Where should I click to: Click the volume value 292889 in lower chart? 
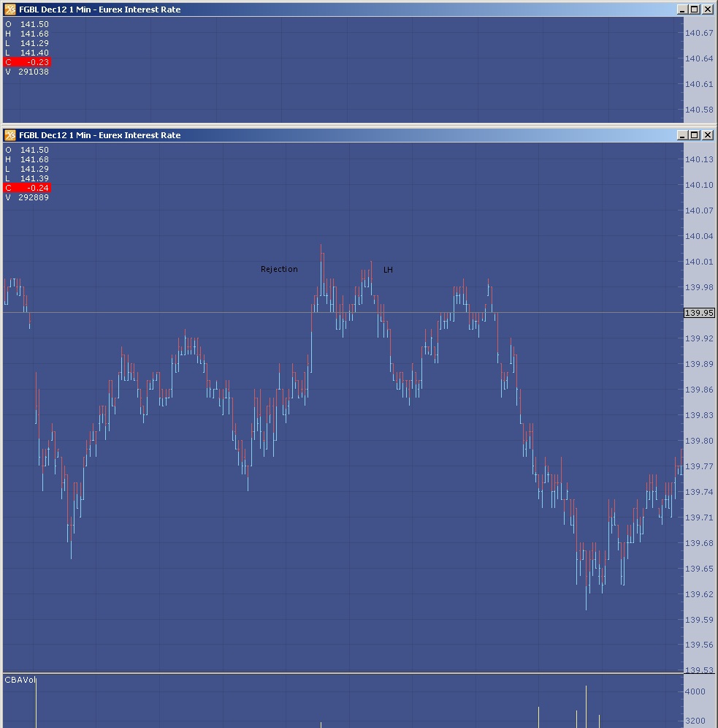pos(34,197)
